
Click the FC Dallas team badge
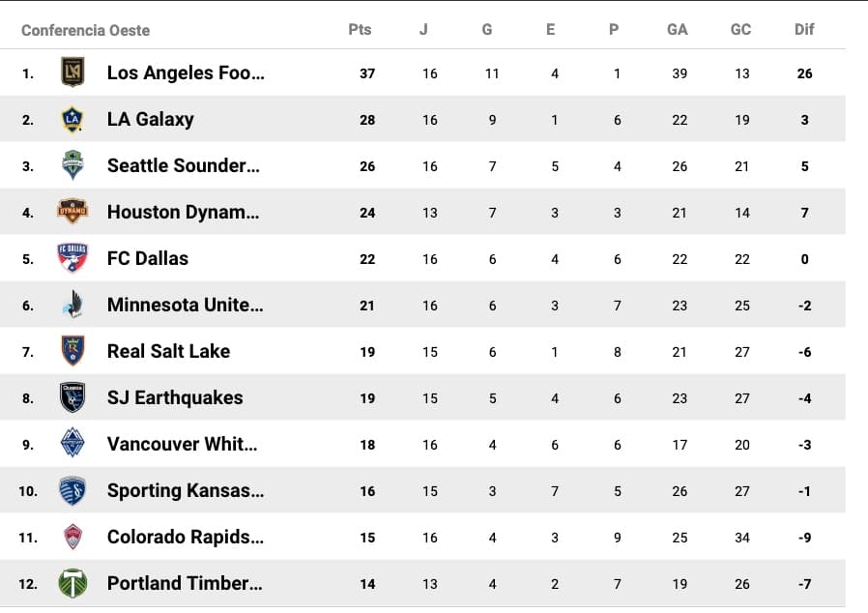(72, 258)
